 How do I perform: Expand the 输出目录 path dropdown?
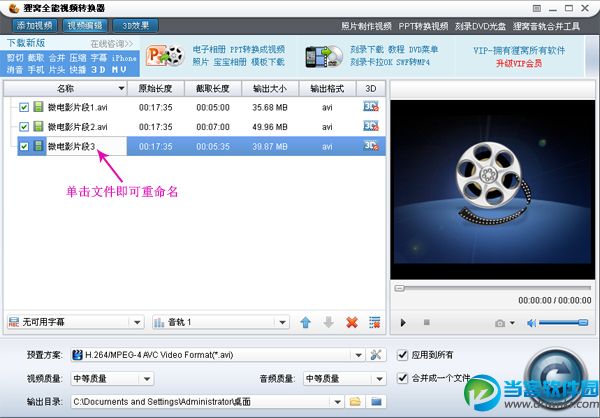tap(338, 402)
